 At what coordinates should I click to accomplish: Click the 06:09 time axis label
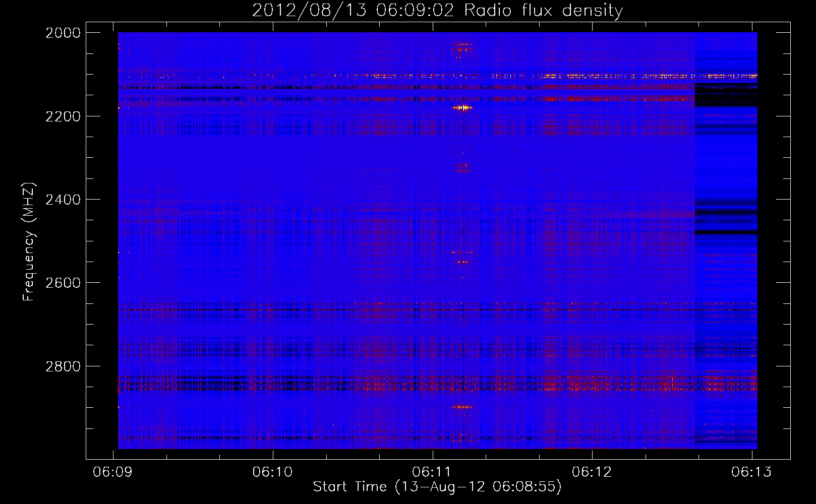click(113, 472)
